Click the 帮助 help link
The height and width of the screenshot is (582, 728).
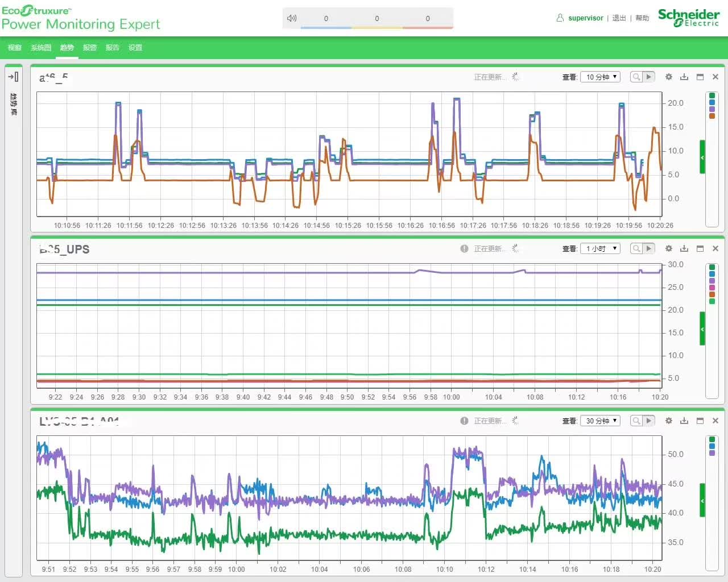(x=642, y=18)
